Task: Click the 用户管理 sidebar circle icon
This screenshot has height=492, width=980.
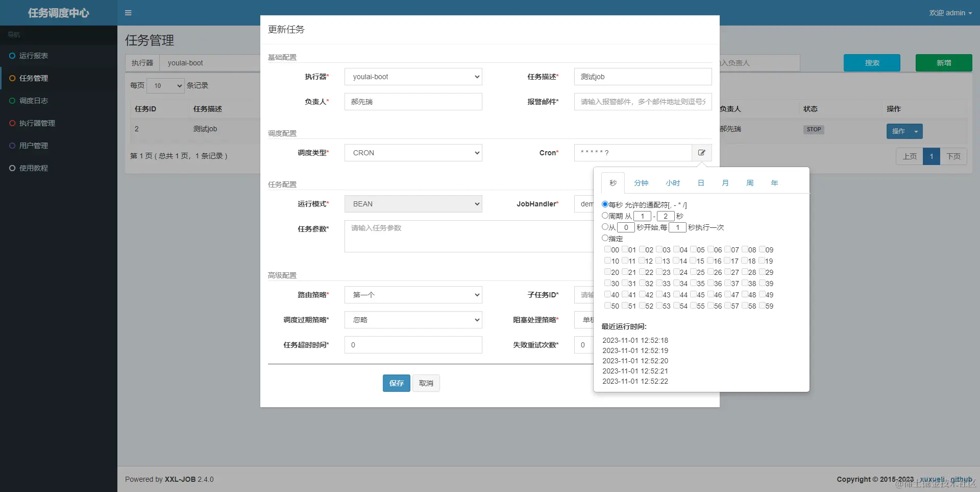Action: [x=12, y=146]
